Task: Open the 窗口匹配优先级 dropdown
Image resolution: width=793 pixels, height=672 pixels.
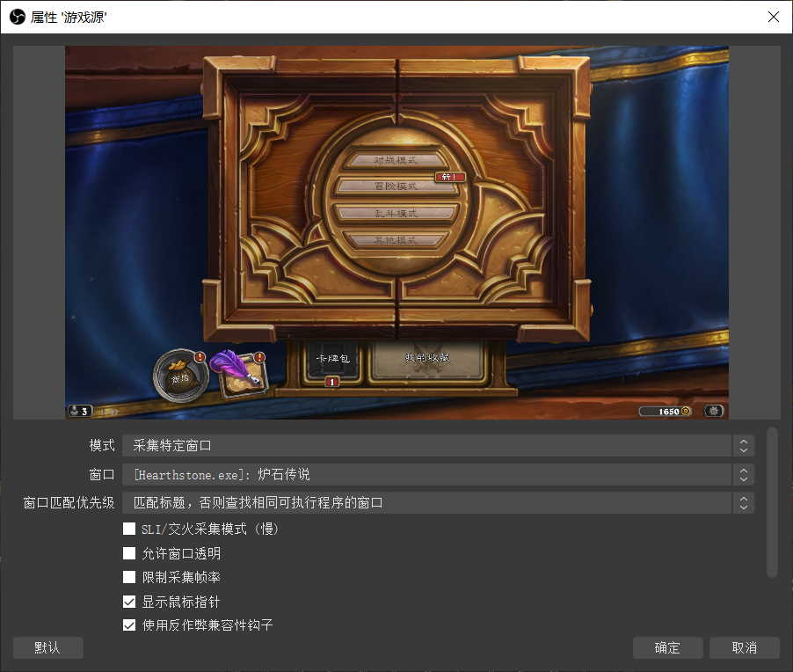Action: pos(438,502)
